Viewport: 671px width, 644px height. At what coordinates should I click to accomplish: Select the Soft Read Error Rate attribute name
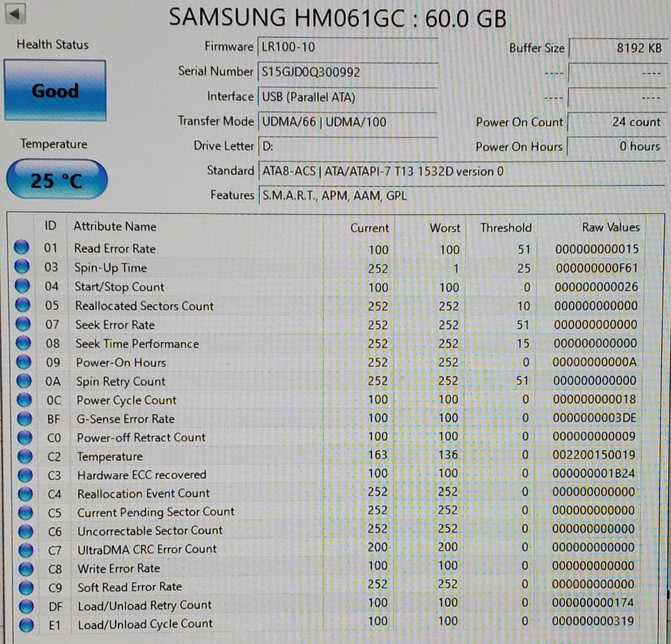130,586
